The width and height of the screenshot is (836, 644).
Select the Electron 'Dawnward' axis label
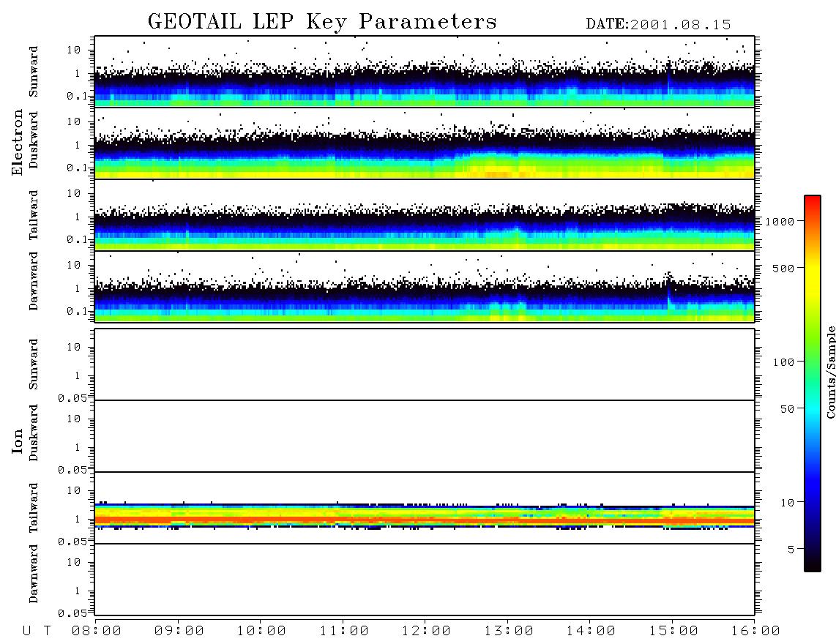pyautogui.click(x=34, y=281)
